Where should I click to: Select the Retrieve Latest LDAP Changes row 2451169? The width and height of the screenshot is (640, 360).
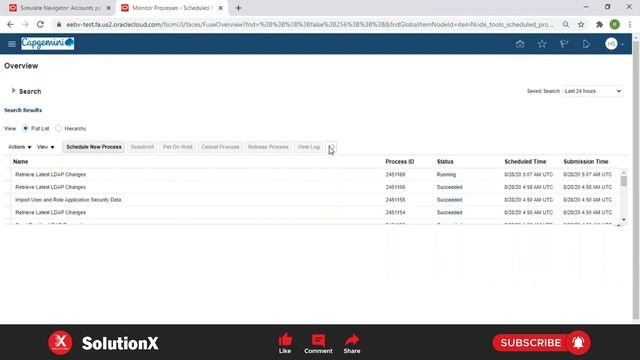pos(313,174)
